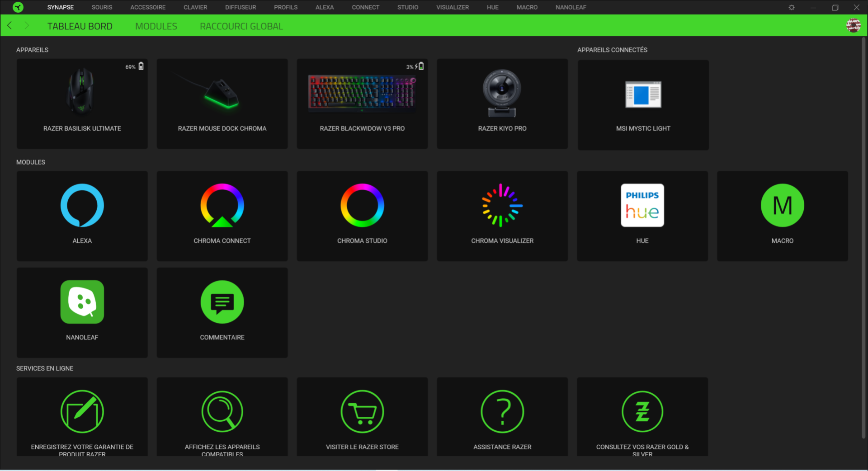Select the Accessoire top menu item
Image resolution: width=868 pixels, height=471 pixels.
[x=148, y=7]
